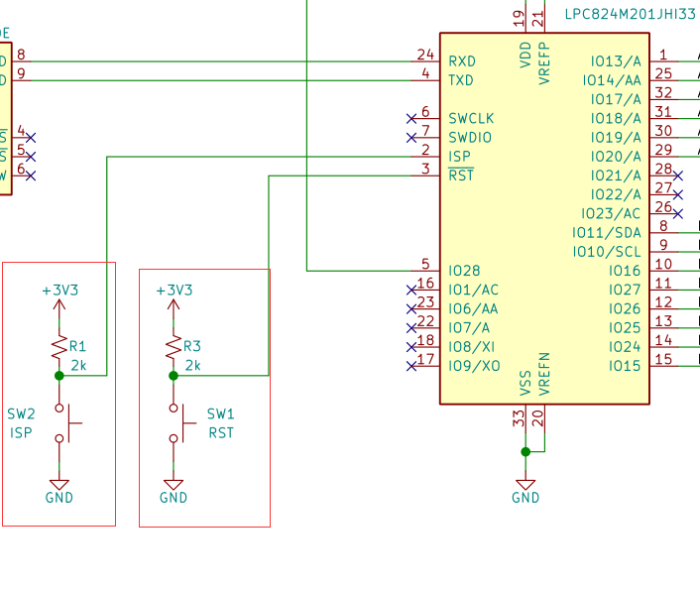Click the TXD pin label
Viewport: 700px width, 591px height.
[461, 80]
